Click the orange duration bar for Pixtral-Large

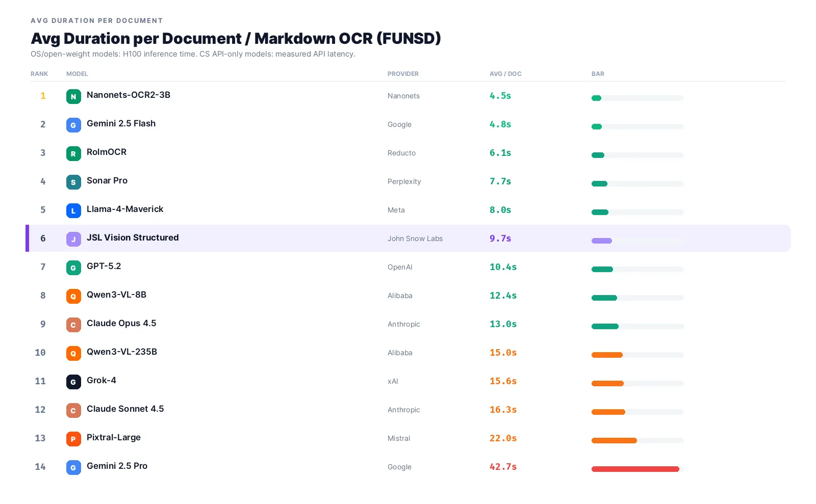pos(614,440)
